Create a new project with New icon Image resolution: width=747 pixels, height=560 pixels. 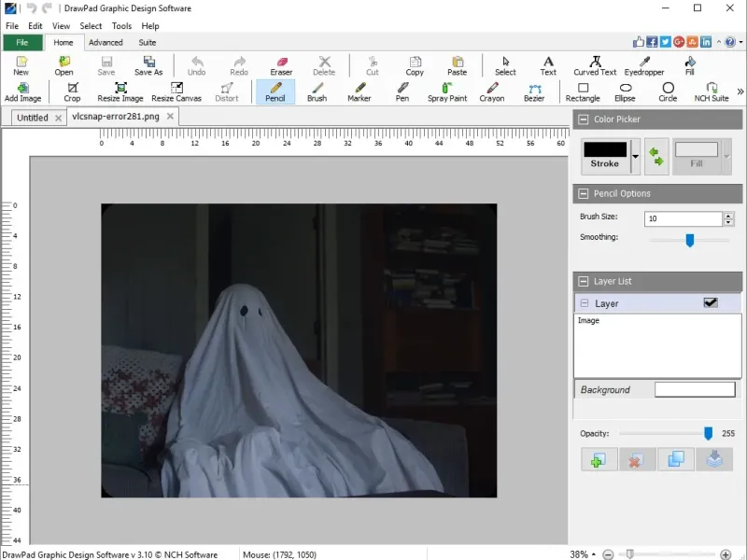[x=21, y=65]
